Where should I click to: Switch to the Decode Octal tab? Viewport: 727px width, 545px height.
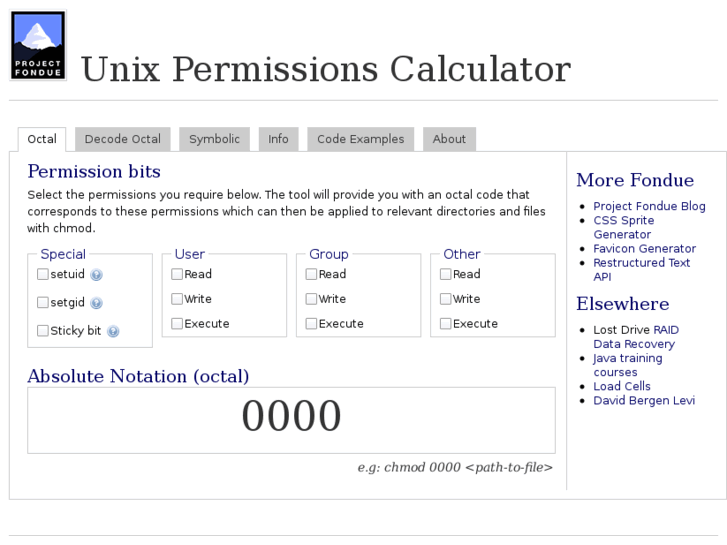[123, 139]
